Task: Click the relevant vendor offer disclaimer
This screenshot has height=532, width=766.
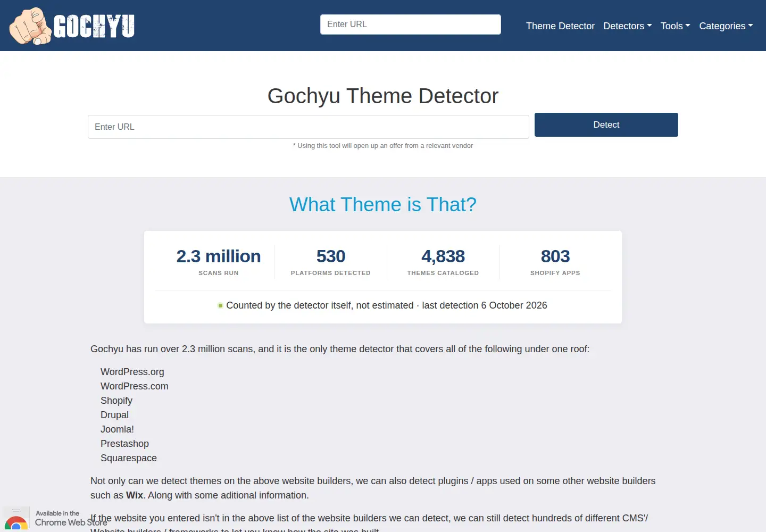Action: point(383,146)
